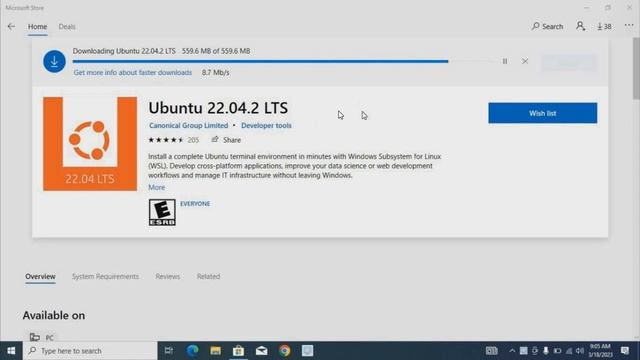Open the Developer tools category link
This screenshot has height=360, width=640.
click(x=266, y=126)
